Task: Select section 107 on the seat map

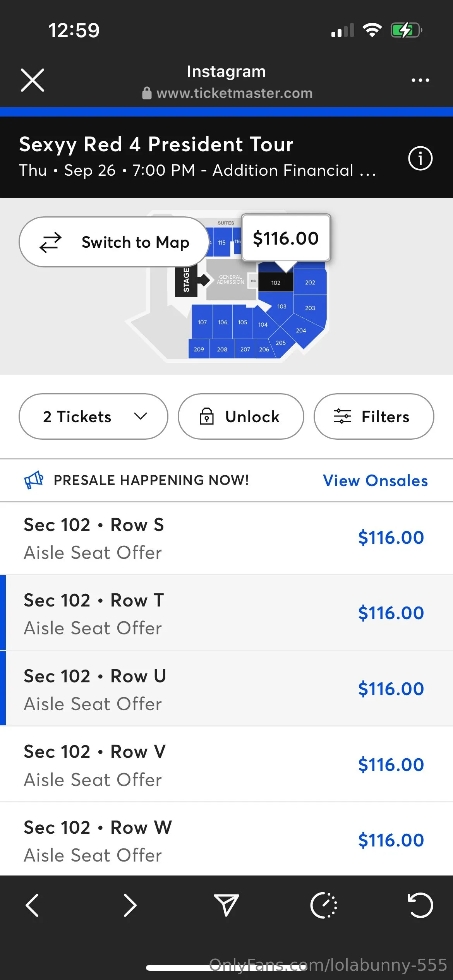Action: click(202, 322)
